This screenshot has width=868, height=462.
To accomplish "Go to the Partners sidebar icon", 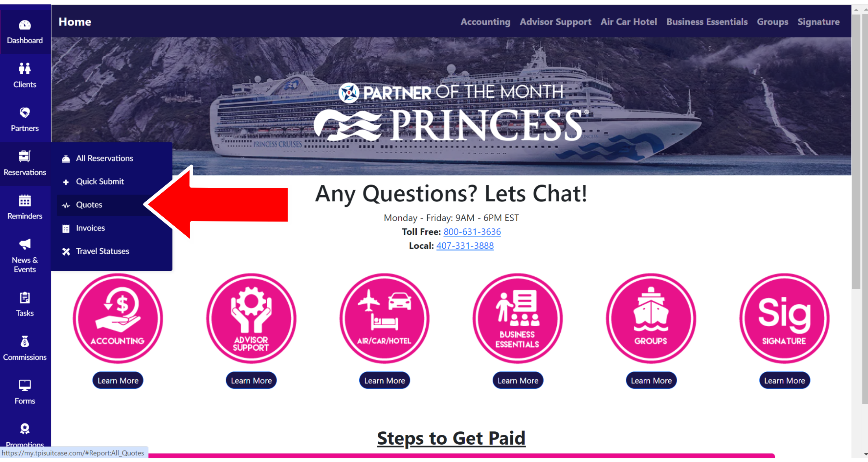I will tap(24, 113).
